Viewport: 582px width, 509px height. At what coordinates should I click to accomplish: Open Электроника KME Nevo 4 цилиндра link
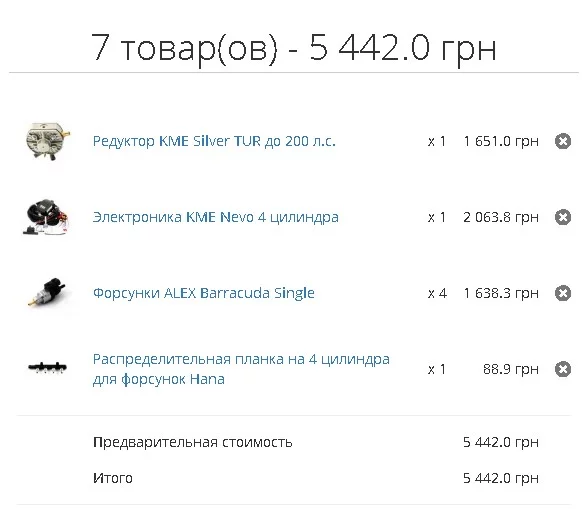click(215, 218)
